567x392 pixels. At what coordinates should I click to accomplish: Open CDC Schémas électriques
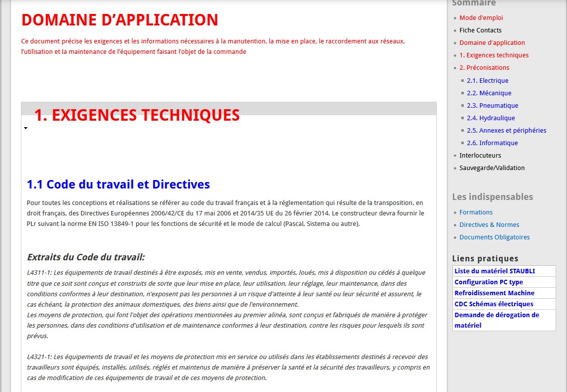pos(494,304)
